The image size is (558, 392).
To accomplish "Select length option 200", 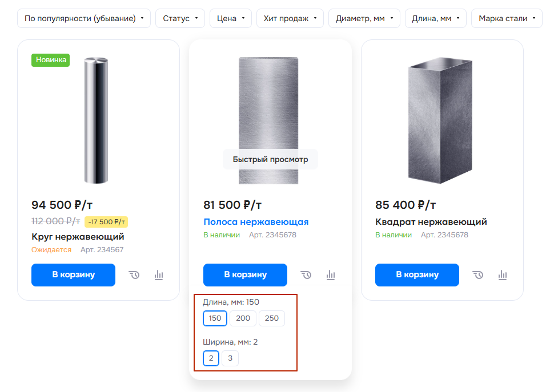I will (243, 318).
